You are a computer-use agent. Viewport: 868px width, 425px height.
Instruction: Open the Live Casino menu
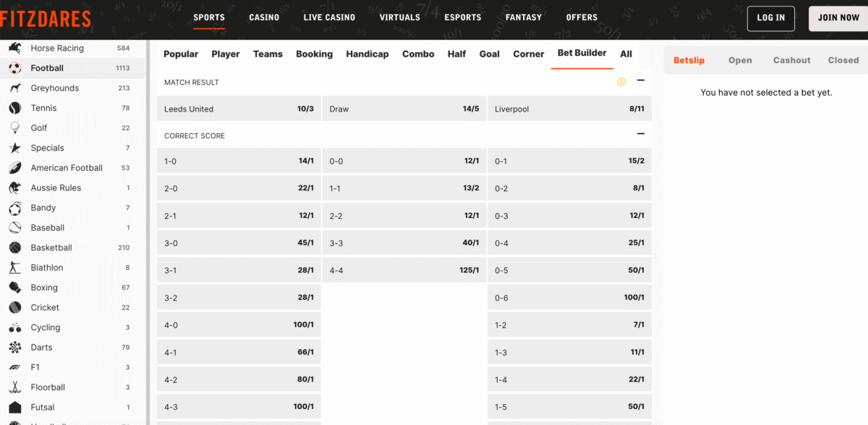pyautogui.click(x=329, y=17)
